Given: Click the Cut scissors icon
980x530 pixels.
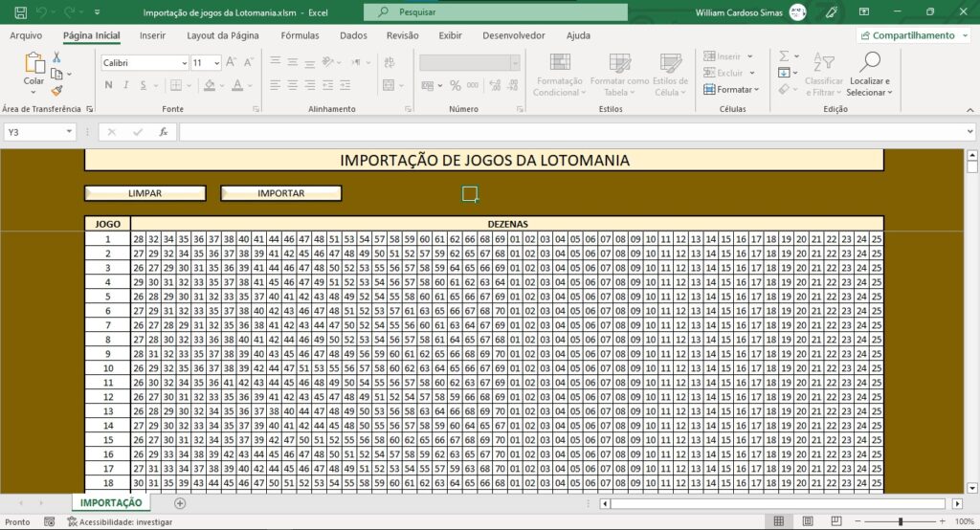Looking at the screenshot, I should point(56,57).
